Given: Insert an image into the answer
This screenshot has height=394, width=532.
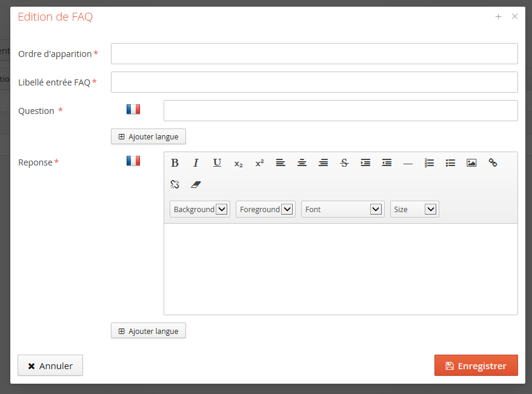Looking at the screenshot, I should (471, 163).
